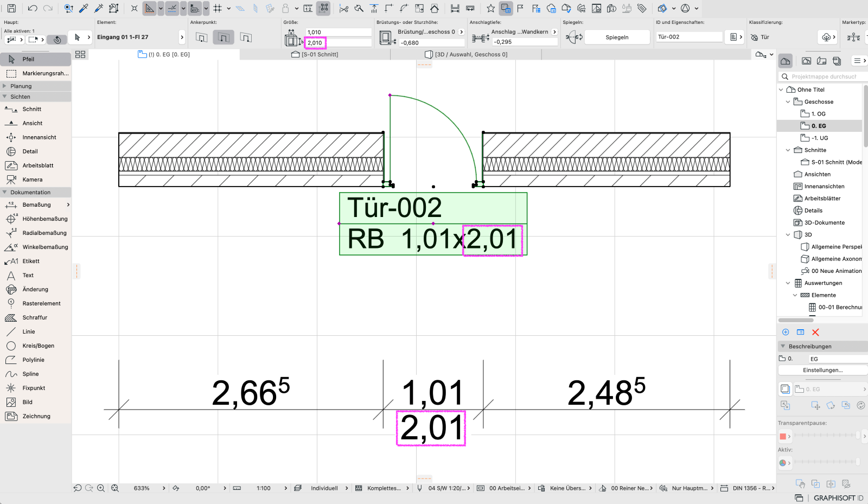Adjust the Aktiv trace slider

click(826, 462)
